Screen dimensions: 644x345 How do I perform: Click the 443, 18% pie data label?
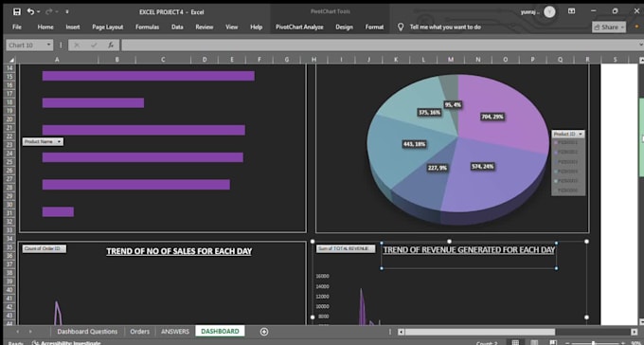(415, 144)
